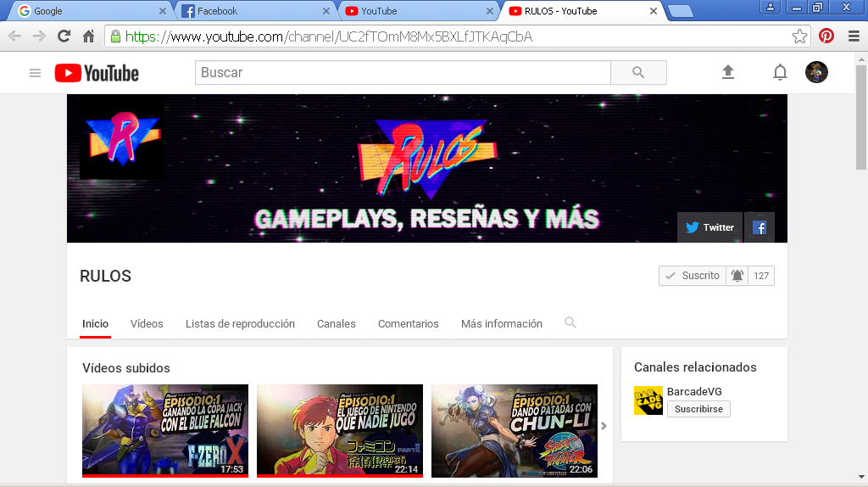The width and height of the screenshot is (868, 487).
Task: Switch to the Facebook tab
Action: (254, 11)
